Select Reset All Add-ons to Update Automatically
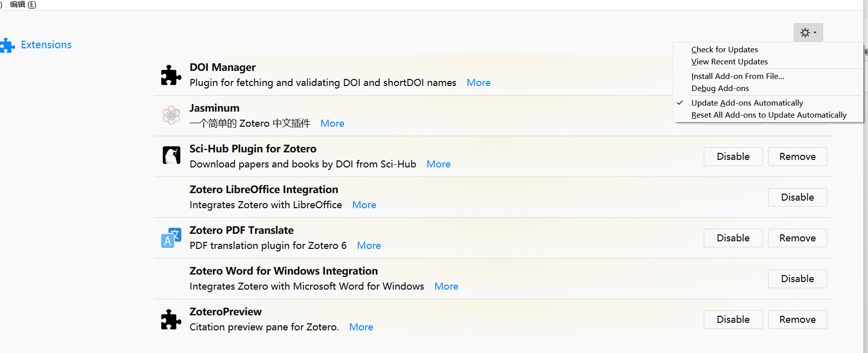The height and width of the screenshot is (353, 868). click(x=769, y=115)
